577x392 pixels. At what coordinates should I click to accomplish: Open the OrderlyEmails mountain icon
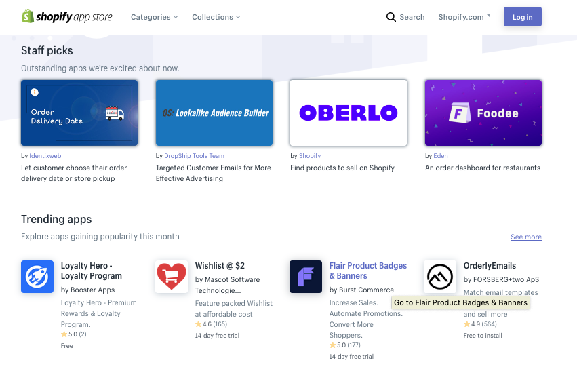pos(440,277)
